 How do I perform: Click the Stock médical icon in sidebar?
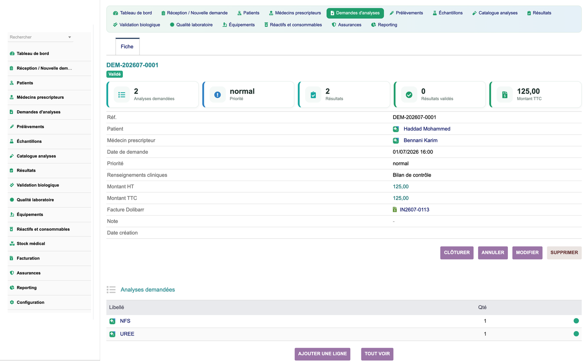point(12,244)
